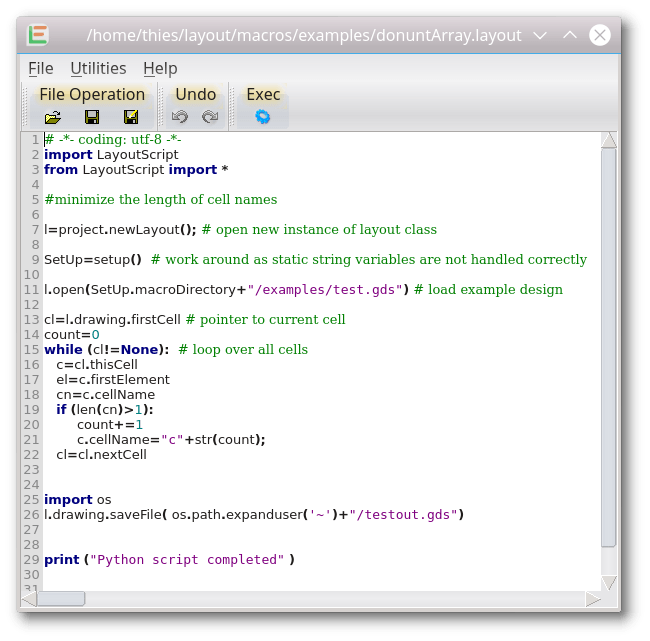Screen dimensions: 650x641
Task: Click the "count+=1" line
Action: [110, 425]
